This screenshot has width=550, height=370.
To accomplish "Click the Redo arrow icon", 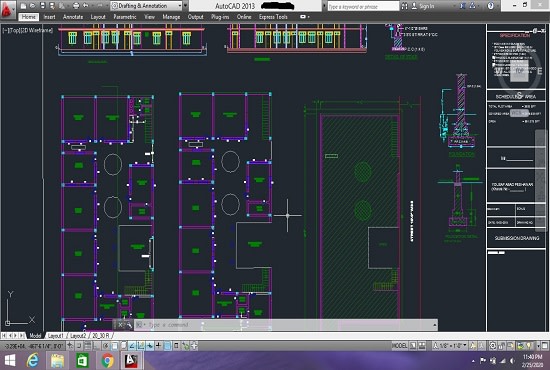I will (100, 6).
